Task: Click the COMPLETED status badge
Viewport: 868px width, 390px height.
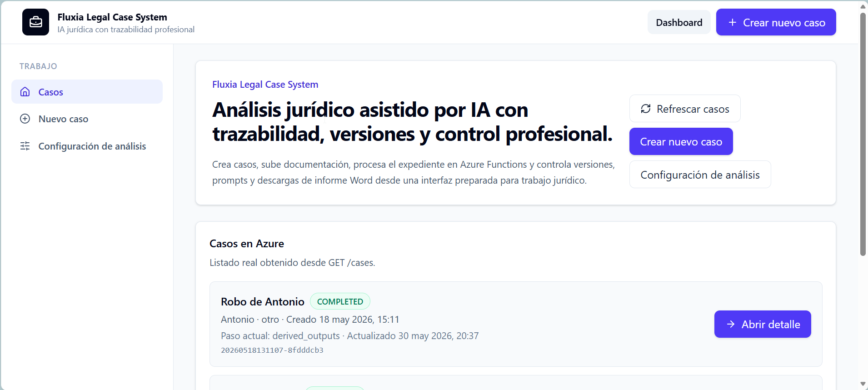Action: point(340,301)
